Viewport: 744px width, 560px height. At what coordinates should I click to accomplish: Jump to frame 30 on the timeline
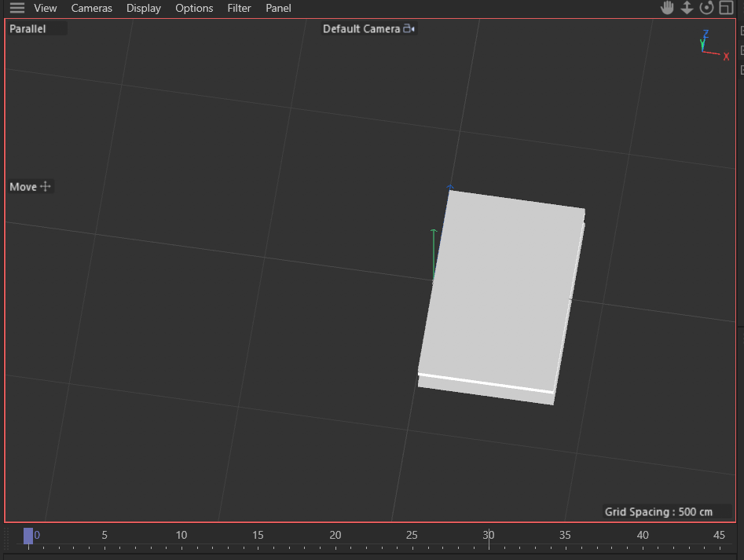[488, 535]
